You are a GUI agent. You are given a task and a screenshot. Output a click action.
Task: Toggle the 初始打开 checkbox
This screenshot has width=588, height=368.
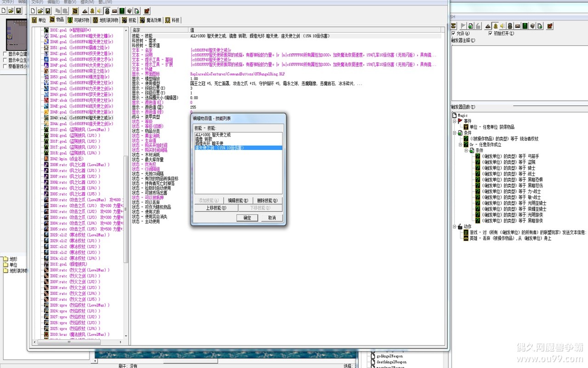click(x=490, y=34)
